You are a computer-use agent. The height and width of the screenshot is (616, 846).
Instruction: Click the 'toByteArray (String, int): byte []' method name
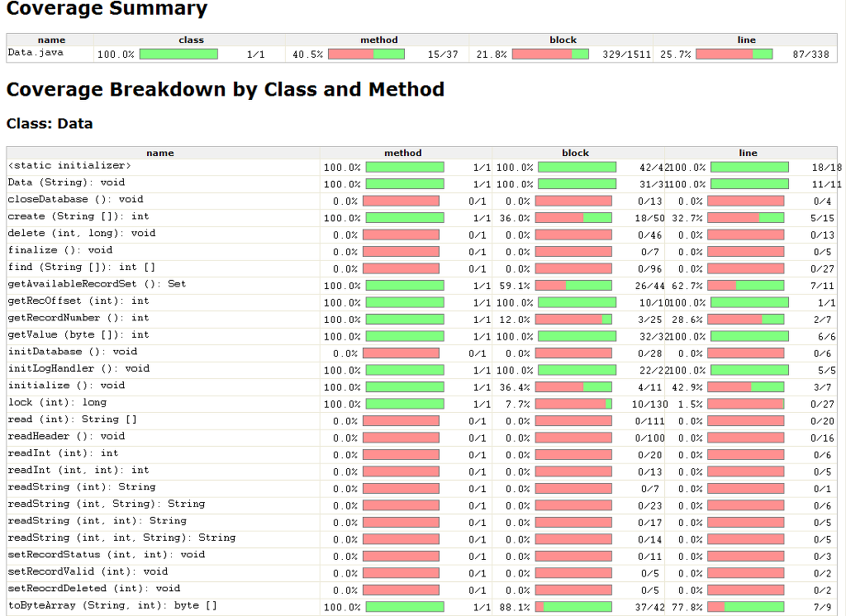(112, 605)
